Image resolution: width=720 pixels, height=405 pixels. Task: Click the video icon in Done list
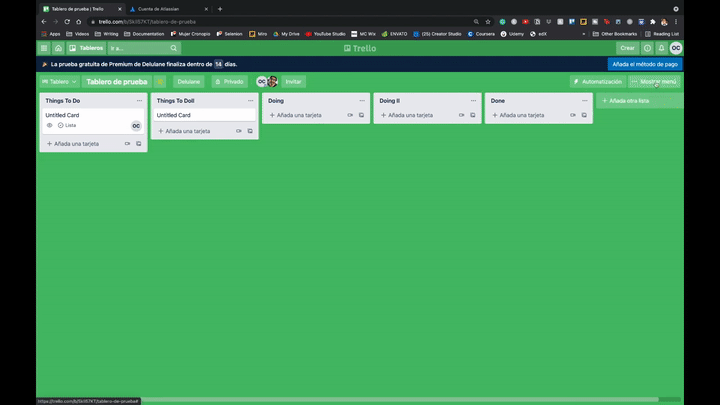(573, 115)
